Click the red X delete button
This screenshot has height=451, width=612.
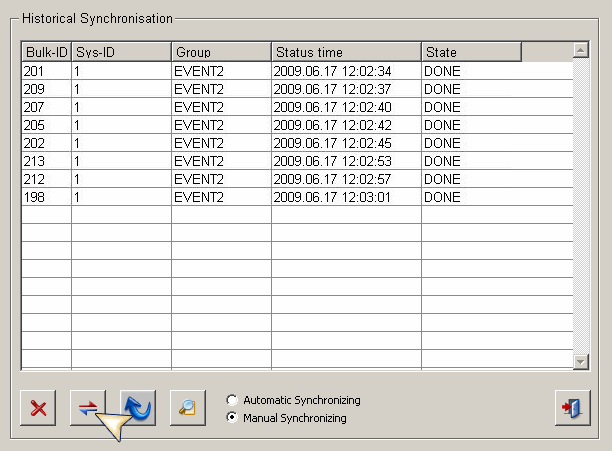[x=39, y=408]
